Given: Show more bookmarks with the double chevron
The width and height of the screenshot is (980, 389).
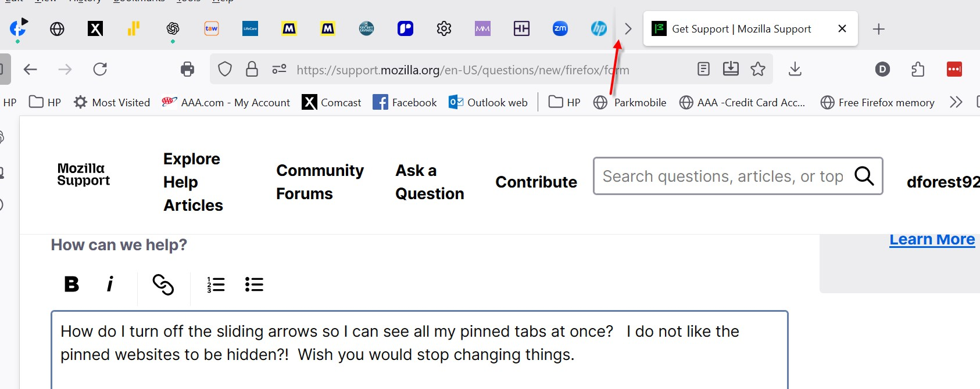Looking at the screenshot, I should click(x=956, y=103).
